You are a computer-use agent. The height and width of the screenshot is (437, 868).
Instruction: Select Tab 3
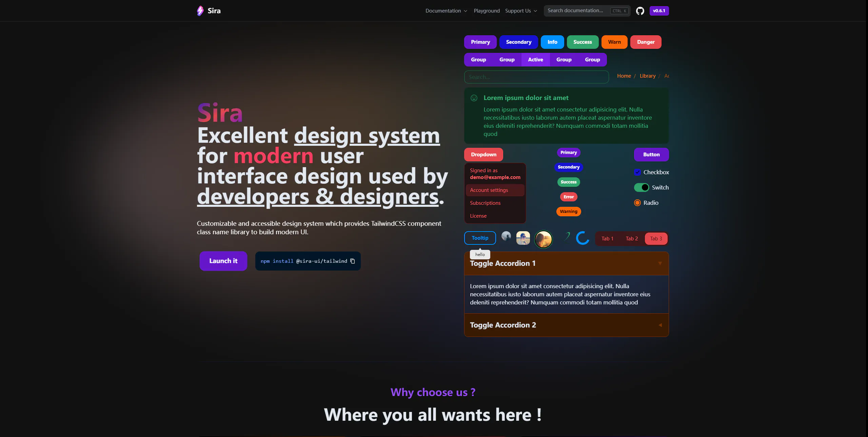(656, 239)
